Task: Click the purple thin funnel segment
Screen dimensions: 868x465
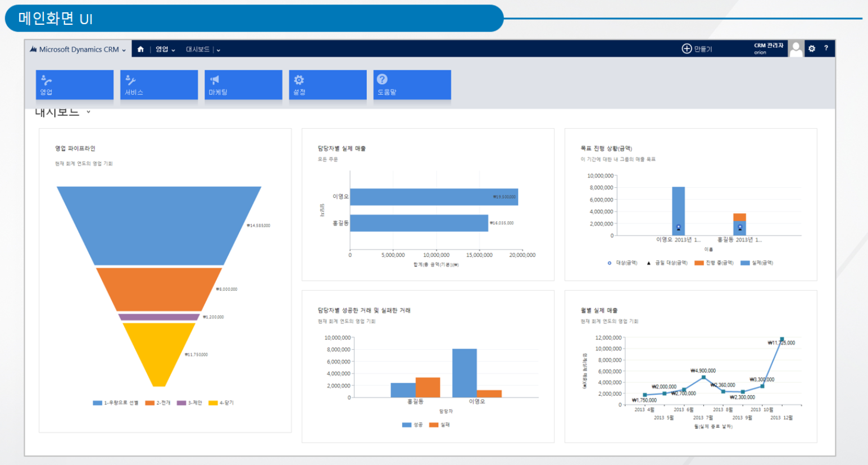Action: click(x=159, y=317)
